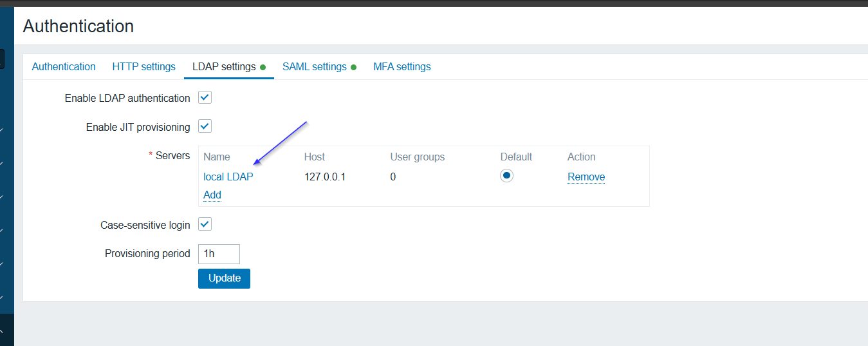Expand the sidebar chevron just above the dark footer
This screenshot has height=346, width=868.
(x=2, y=298)
